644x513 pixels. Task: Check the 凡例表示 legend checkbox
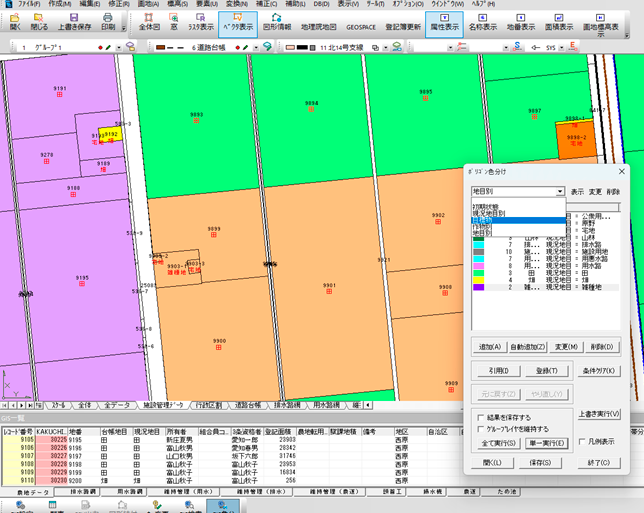point(582,441)
